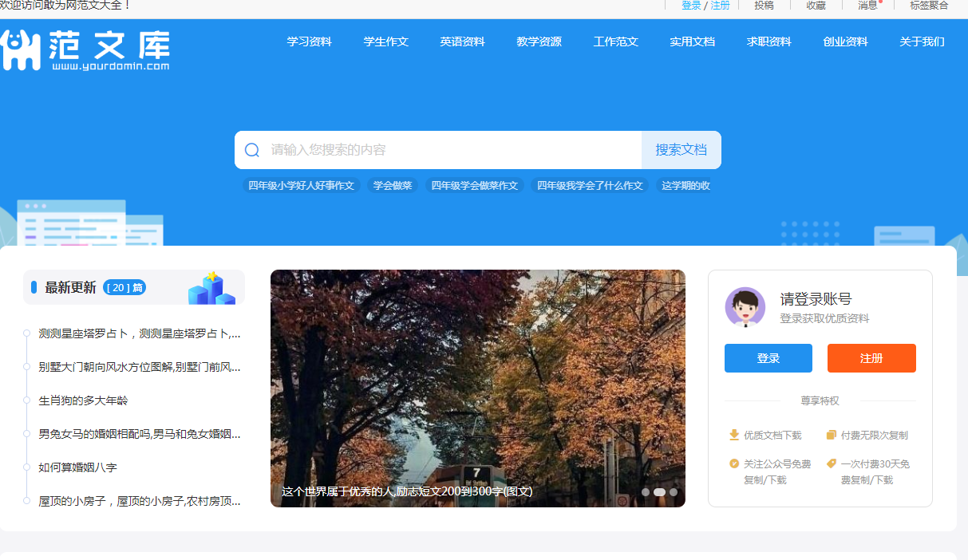Open the 工作范文 menu

[616, 41]
